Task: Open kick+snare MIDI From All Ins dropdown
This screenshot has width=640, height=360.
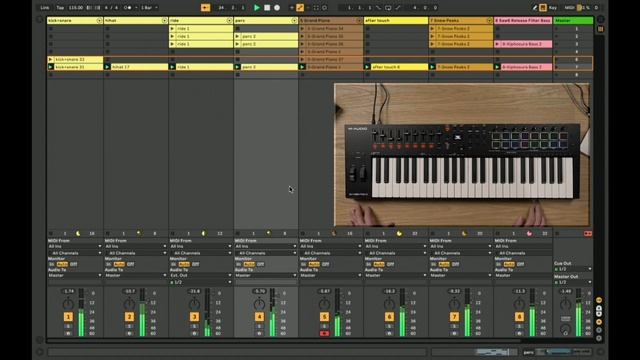Action: tap(75, 246)
